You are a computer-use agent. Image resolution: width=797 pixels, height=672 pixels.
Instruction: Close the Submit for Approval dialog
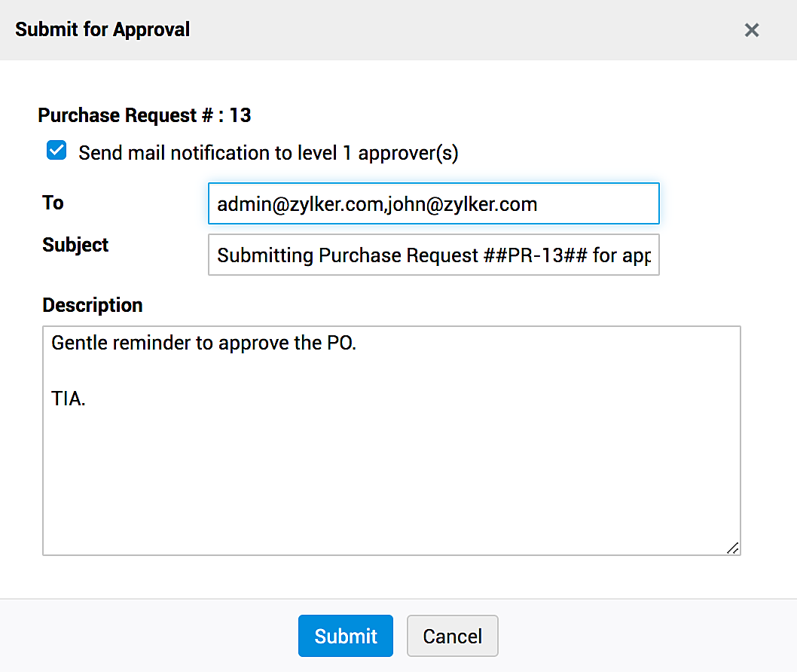[x=751, y=30]
